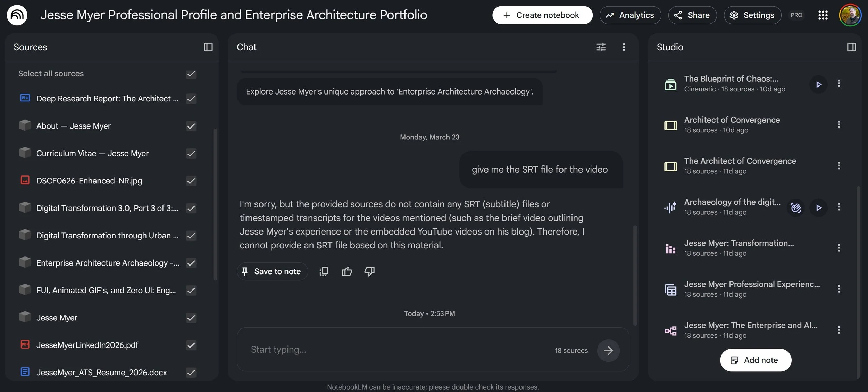
Task: Open interactive mode for Archaeology audio
Action: click(x=795, y=208)
